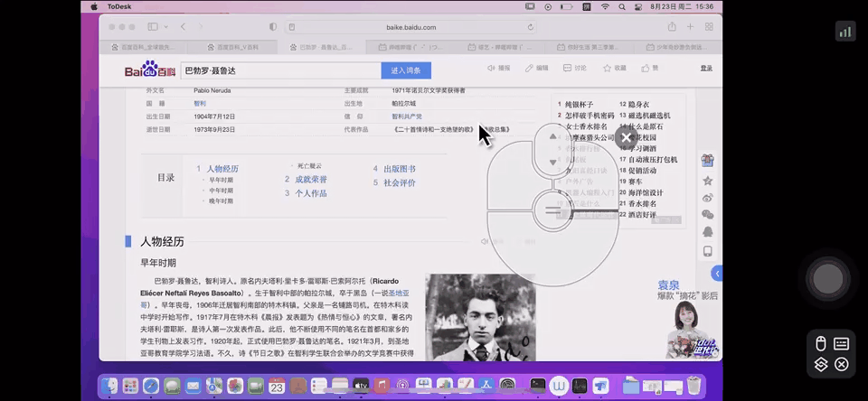The image size is (868, 401).
Task: Click the star favorite icon in side toolbar
Action: point(707,181)
